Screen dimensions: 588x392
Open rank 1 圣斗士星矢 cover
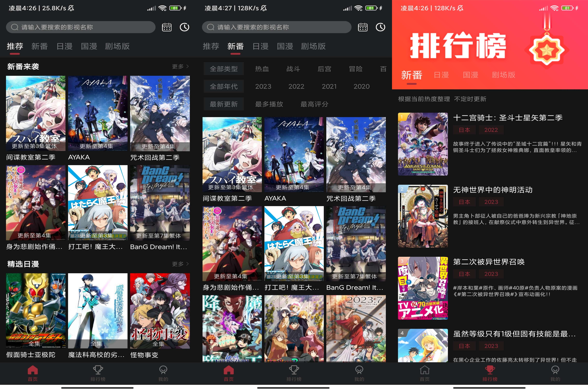coord(423,144)
